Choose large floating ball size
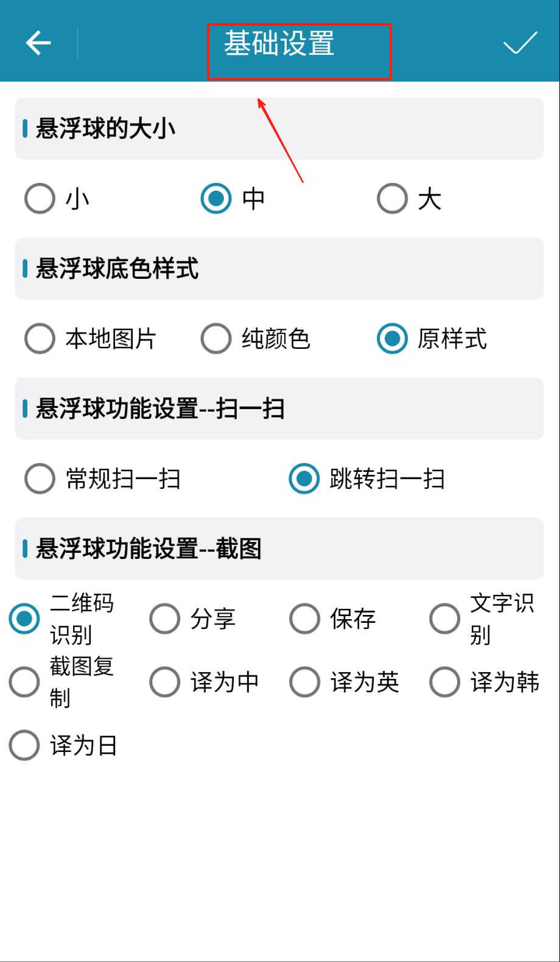The height and width of the screenshot is (962, 560). tap(393, 198)
